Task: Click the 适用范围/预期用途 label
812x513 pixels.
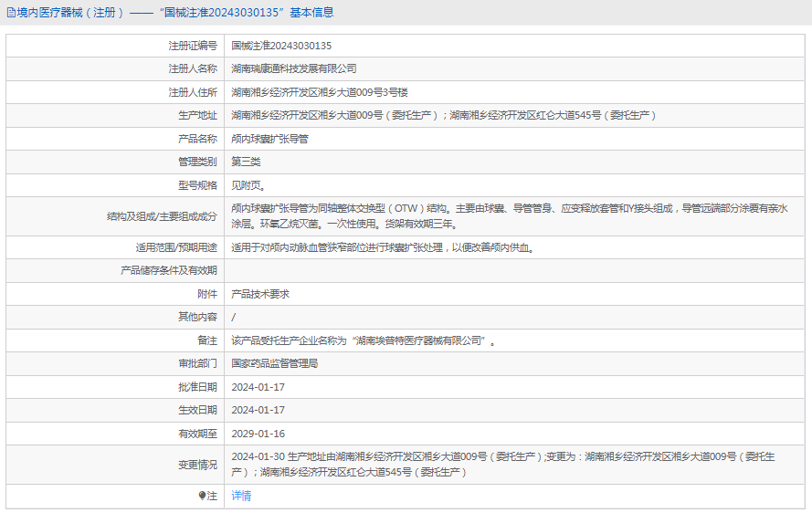Action: click(x=176, y=247)
